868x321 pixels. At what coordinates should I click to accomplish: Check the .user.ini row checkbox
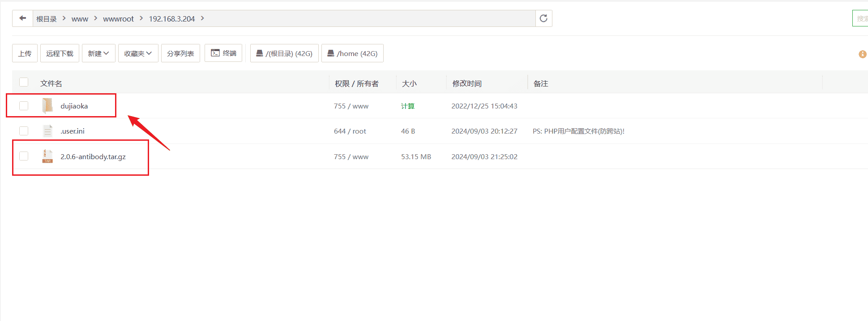[24, 131]
